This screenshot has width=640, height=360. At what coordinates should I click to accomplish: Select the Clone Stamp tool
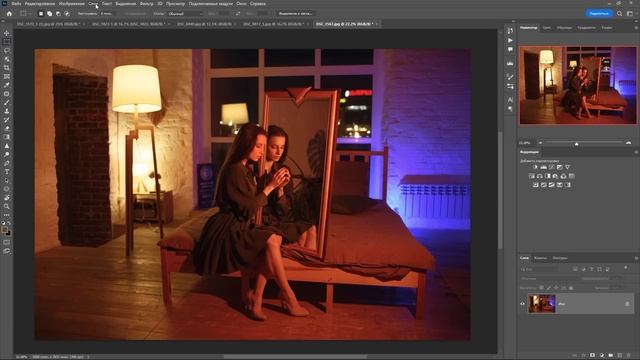point(7,111)
